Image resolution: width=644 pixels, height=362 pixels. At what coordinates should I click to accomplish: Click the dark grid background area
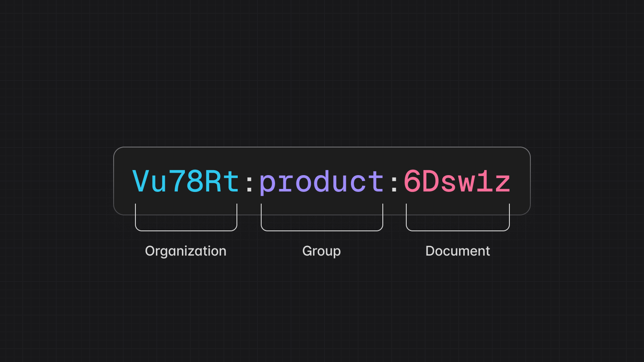[x=63, y=63]
